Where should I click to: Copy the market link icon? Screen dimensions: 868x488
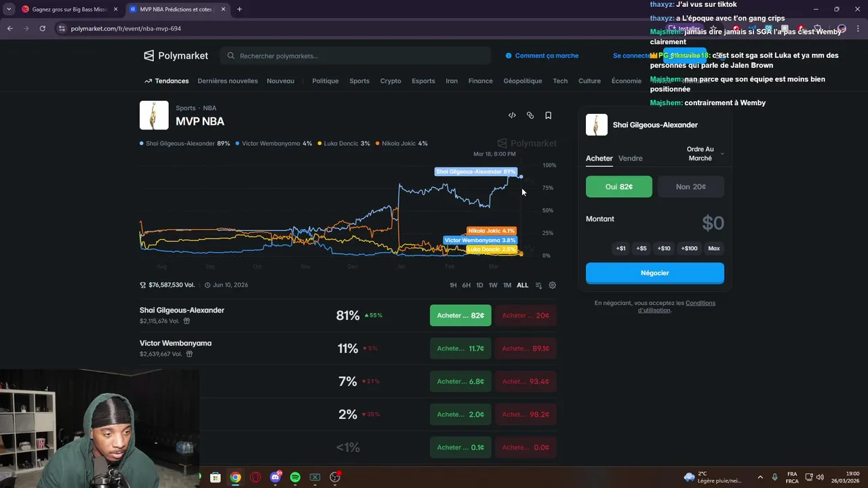[530, 115]
